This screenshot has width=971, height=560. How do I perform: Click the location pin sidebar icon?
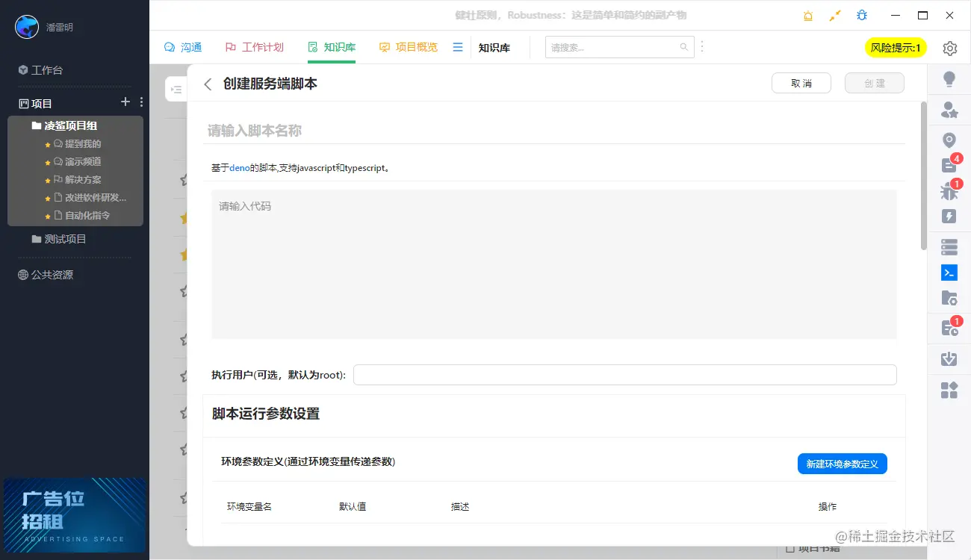click(949, 140)
